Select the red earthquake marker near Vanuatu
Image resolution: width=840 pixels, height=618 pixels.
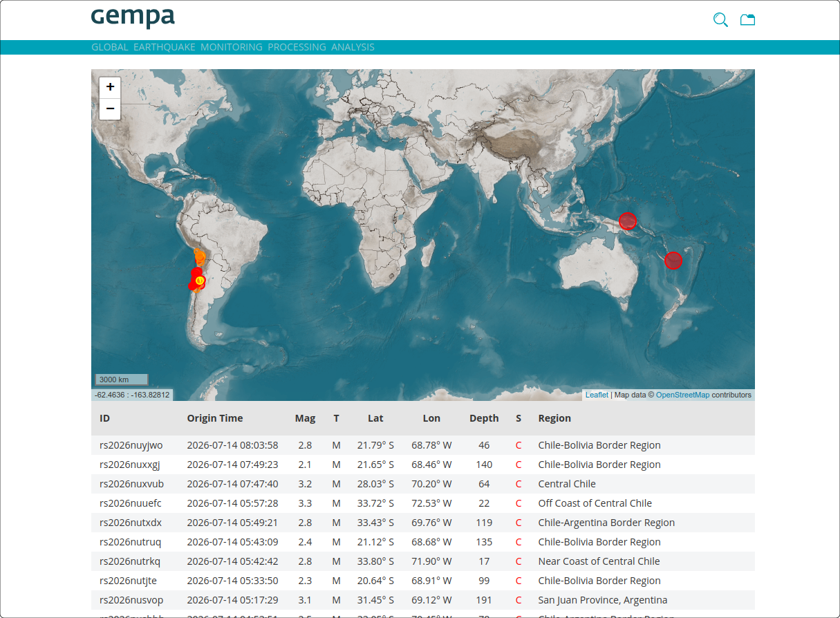tap(673, 261)
